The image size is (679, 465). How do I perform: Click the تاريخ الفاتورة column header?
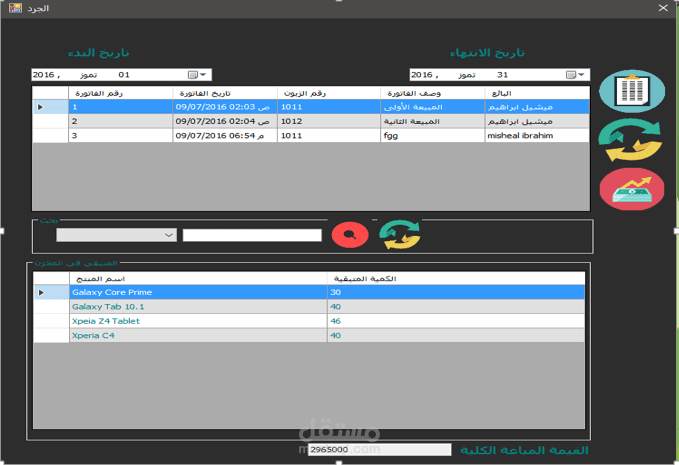click(225, 93)
